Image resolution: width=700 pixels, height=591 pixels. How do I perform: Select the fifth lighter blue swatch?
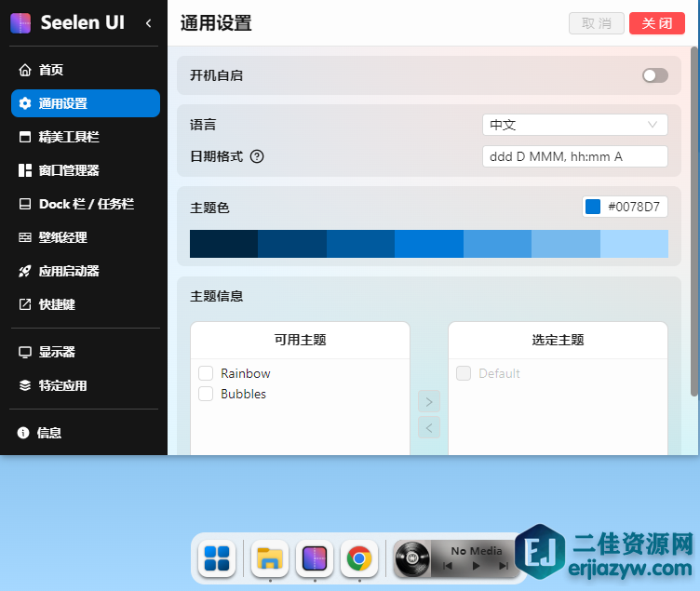497,244
